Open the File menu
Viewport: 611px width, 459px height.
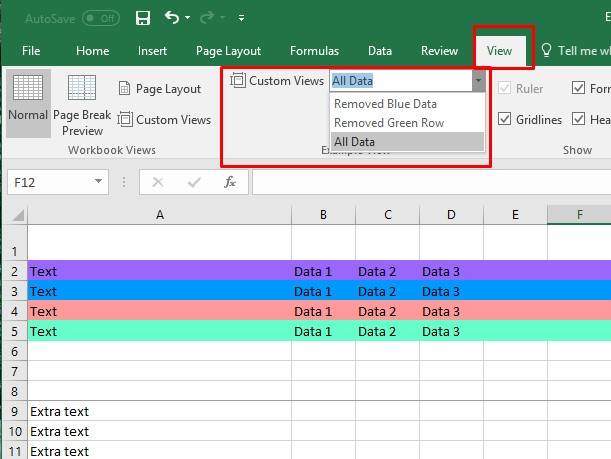[31, 51]
